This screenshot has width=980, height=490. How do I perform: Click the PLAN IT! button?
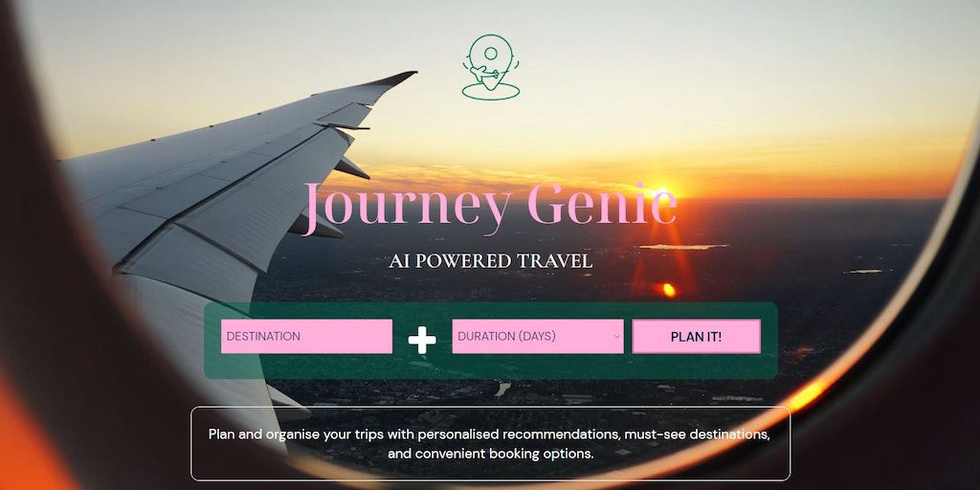pyautogui.click(x=697, y=337)
